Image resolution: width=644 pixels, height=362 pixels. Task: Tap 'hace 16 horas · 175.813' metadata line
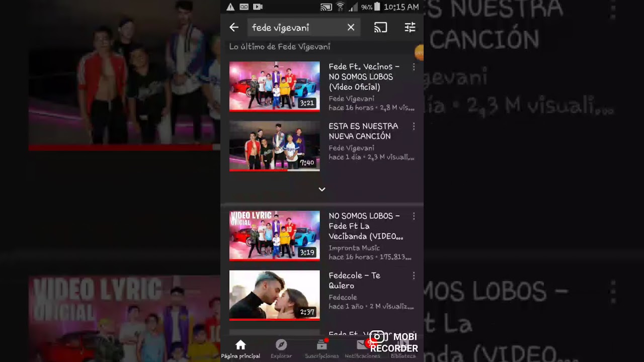[370, 257]
